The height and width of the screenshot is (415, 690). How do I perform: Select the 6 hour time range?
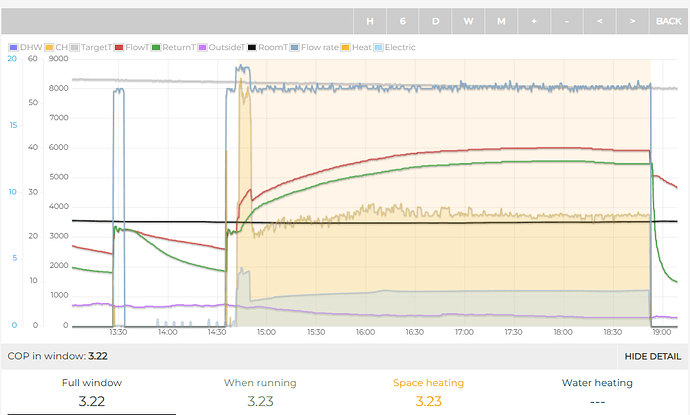tap(403, 21)
